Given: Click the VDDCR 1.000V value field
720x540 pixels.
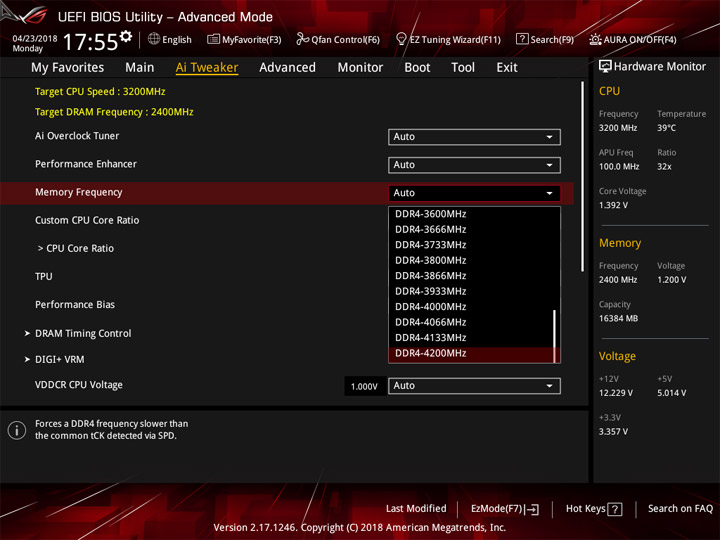Looking at the screenshot, I should pyautogui.click(x=364, y=386).
